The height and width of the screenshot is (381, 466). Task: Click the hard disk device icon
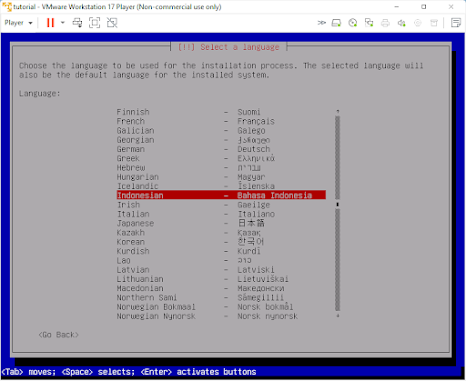pyautogui.click(x=336, y=23)
